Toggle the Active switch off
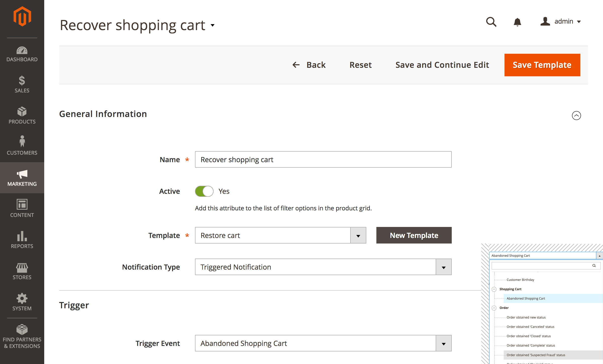 point(204,191)
